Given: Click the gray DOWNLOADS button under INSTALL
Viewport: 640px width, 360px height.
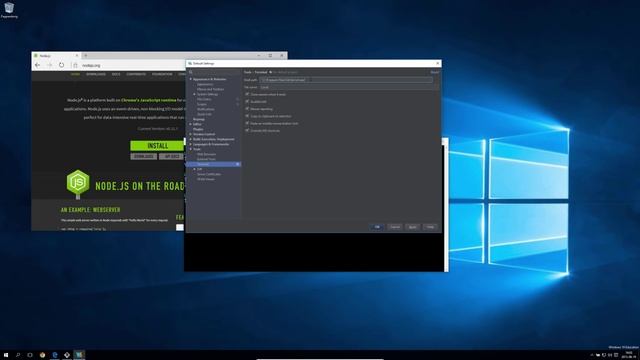Looking at the screenshot, I should point(144,156).
